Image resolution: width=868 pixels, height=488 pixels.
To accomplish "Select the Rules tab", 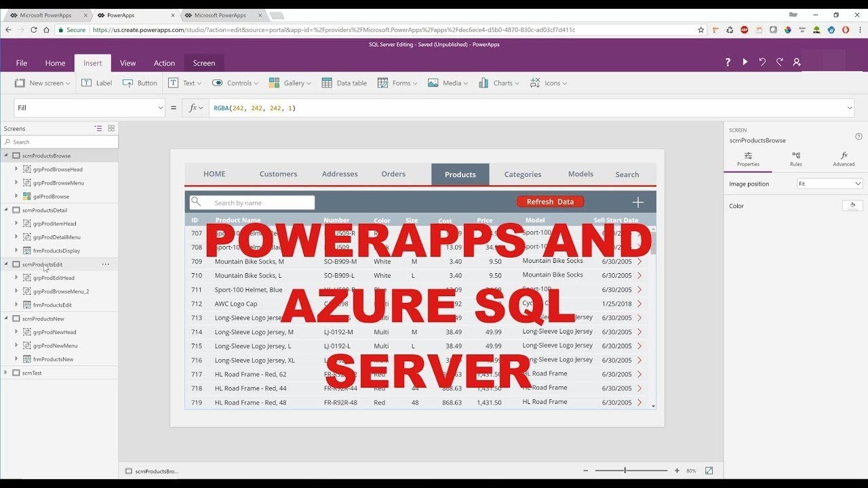I will tap(796, 159).
